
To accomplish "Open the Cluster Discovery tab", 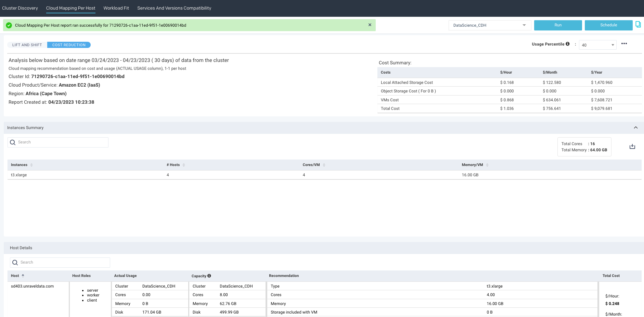I will coord(20,8).
